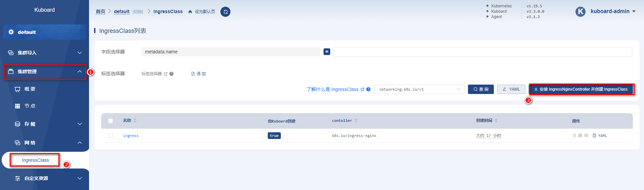Click the sort icon on the 名称 column
Screen dimensions: 644x190
tap(135, 121)
